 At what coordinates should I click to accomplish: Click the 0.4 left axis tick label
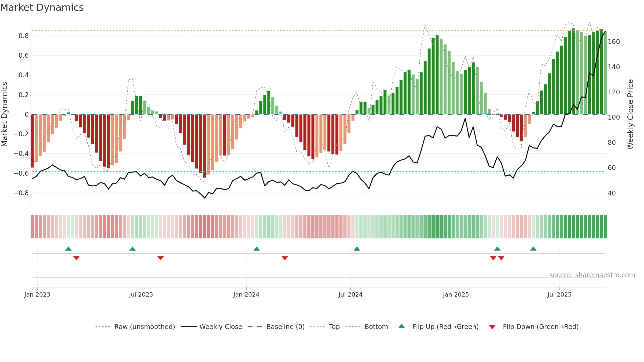(24, 75)
